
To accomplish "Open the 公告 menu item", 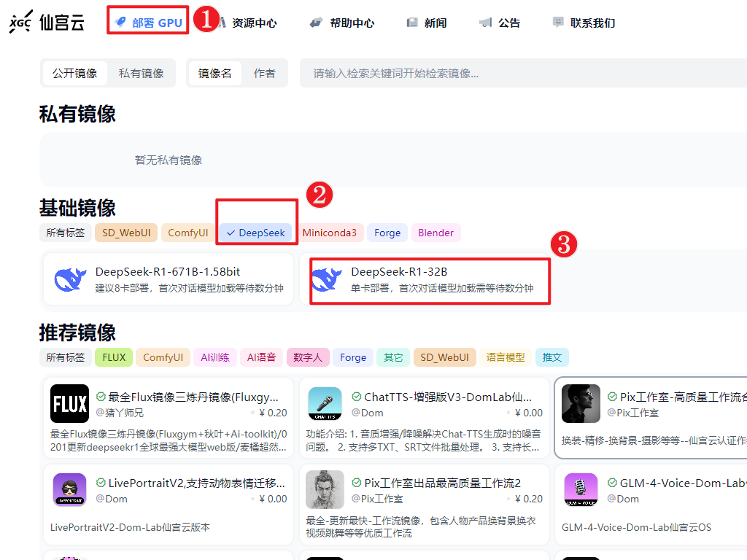I will click(x=509, y=23).
